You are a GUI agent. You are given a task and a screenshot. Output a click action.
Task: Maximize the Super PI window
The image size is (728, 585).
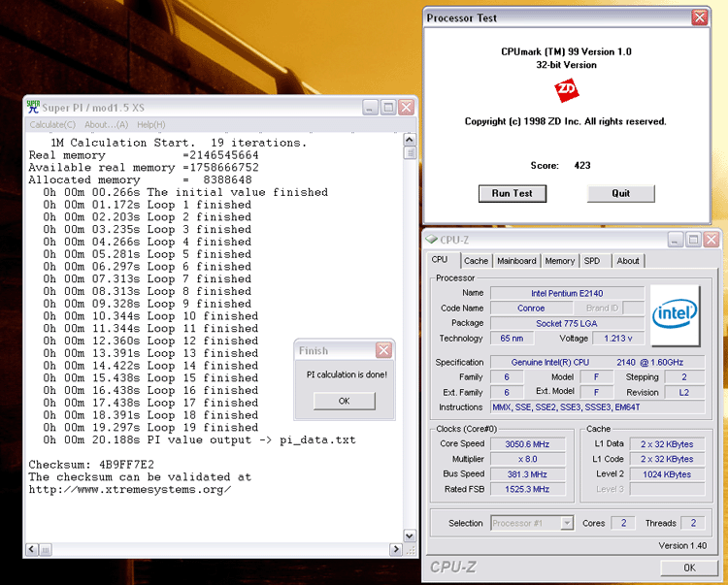point(387,107)
